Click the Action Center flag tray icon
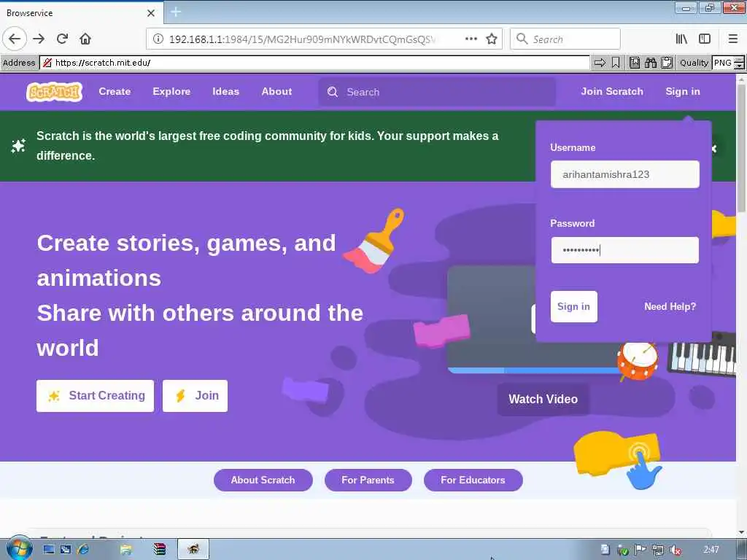 tap(640, 550)
